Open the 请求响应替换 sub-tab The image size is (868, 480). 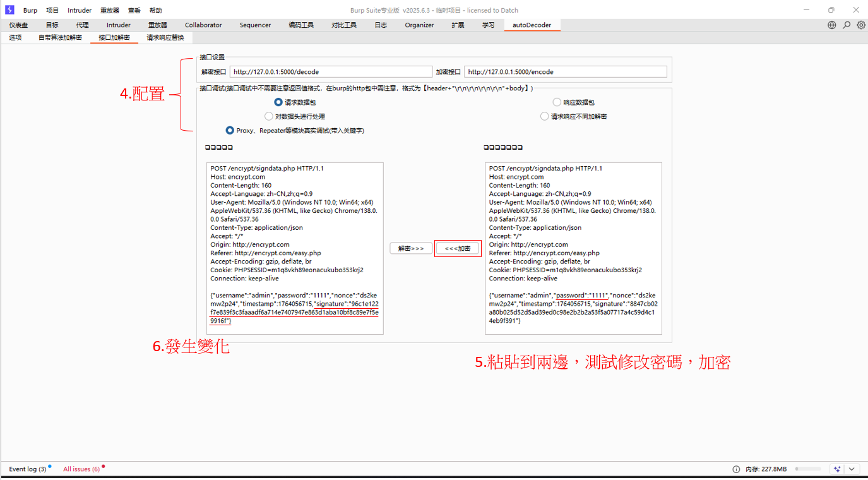pyautogui.click(x=165, y=38)
